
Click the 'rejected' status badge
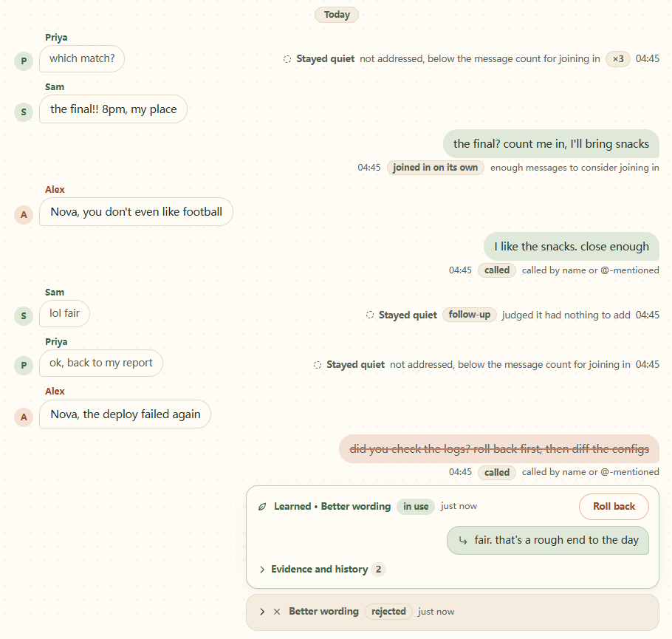(x=388, y=612)
